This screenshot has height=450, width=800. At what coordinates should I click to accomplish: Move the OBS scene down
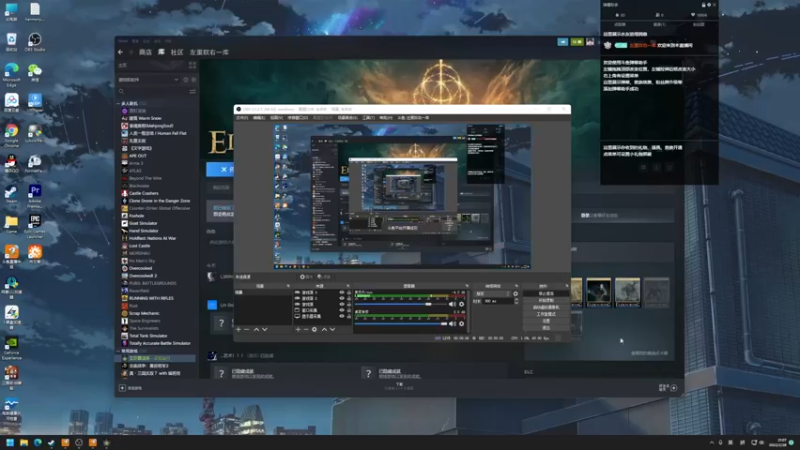pyautogui.click(x=265, y=330)
